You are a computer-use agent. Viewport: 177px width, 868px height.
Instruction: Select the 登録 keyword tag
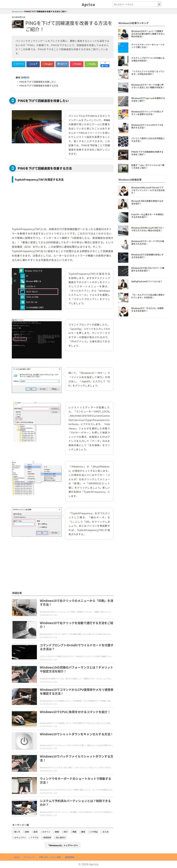(x=26, y=832)
